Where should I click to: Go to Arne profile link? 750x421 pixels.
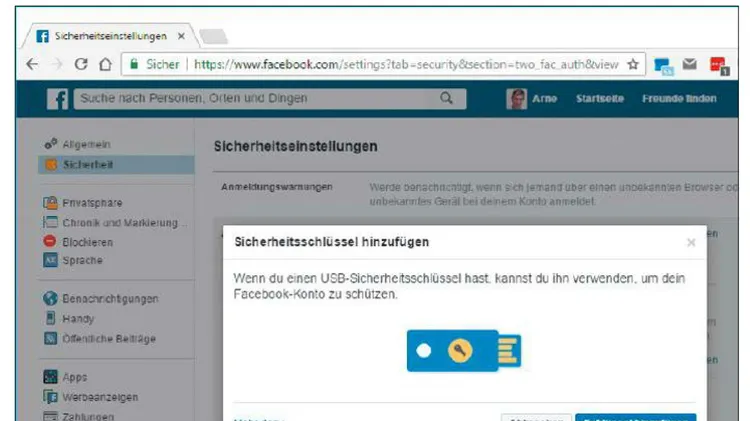click(544, 99)
